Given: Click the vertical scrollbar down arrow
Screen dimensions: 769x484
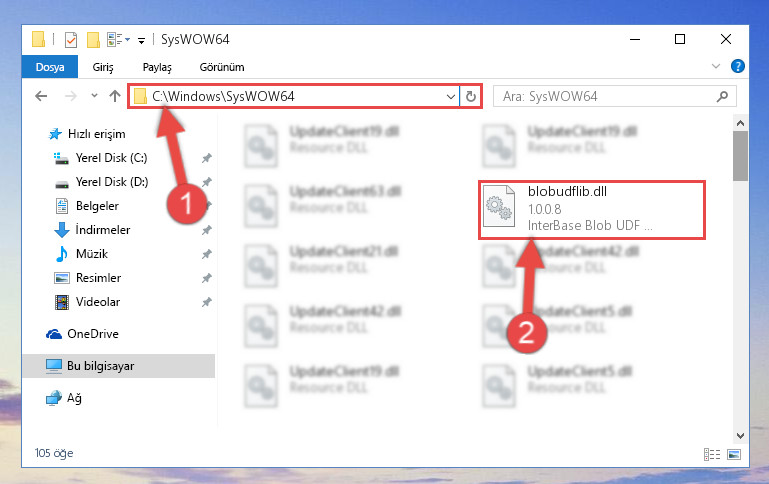Looking at the screenshot, I should click(x=741, y=435).
